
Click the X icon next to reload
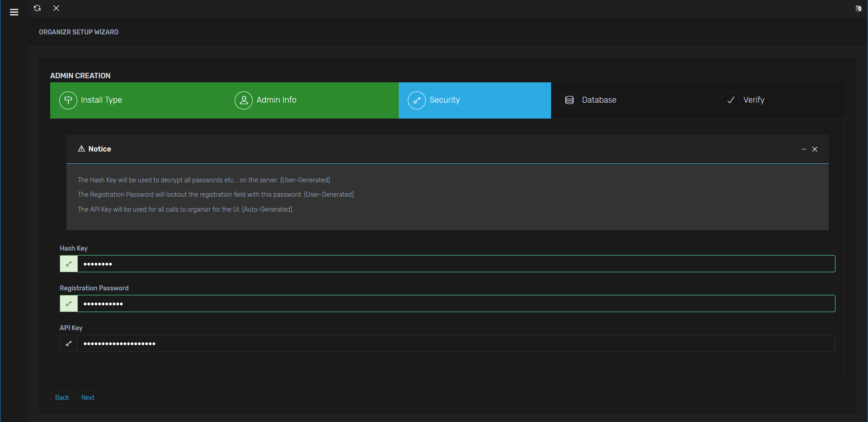[x=56, y=8]
